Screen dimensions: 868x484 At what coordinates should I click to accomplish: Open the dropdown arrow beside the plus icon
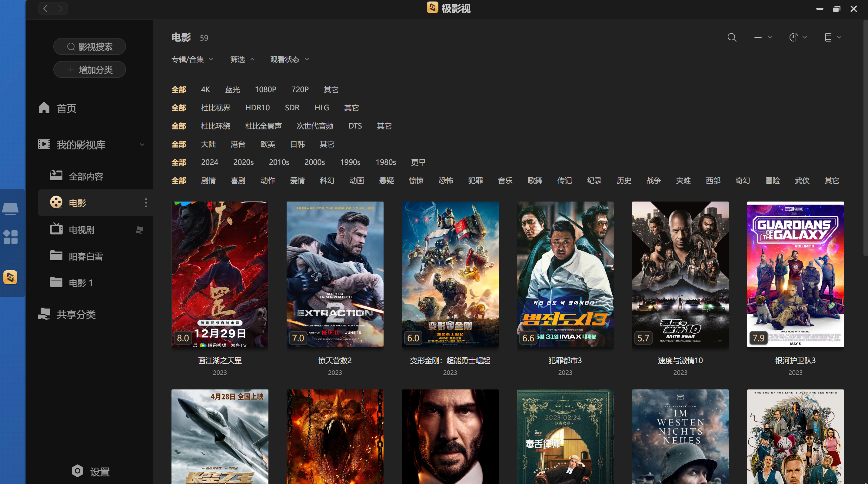coord(770,37)
